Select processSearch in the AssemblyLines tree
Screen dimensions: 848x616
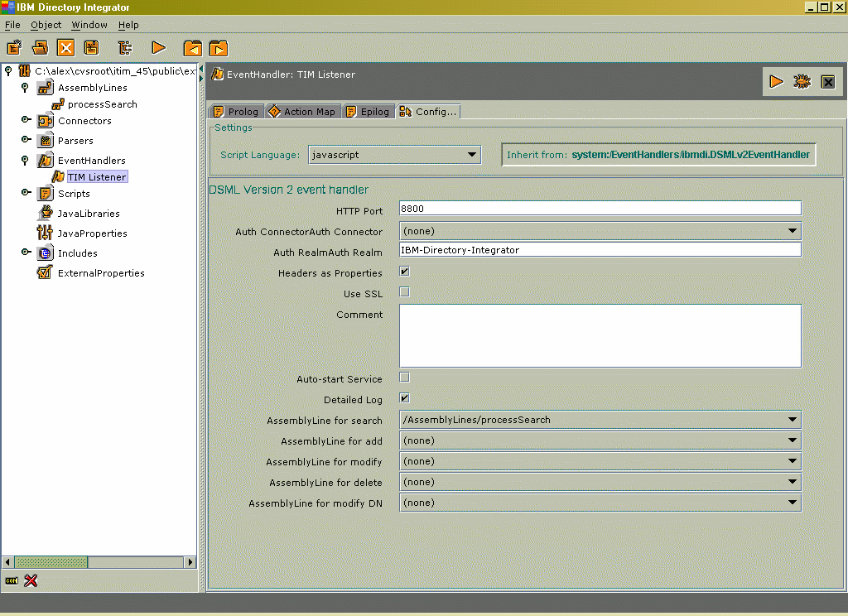[102, 104]
